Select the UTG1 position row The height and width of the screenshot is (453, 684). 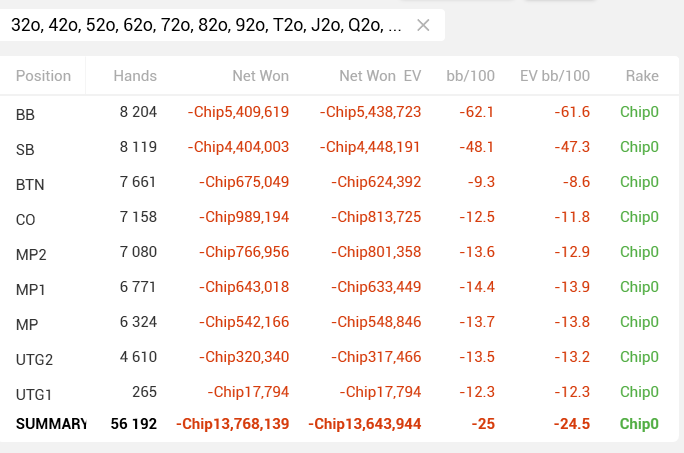34,394
